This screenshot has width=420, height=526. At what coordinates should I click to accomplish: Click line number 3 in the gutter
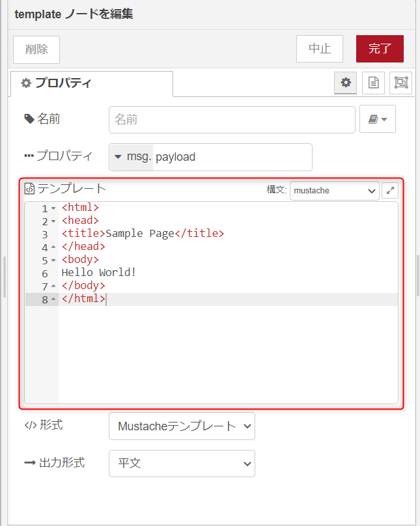coord(45,234)
